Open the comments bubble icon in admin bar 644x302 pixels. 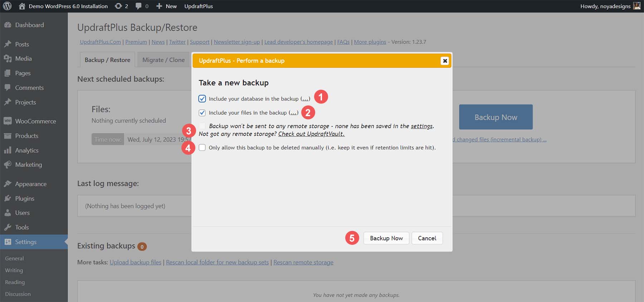[x=138, y=6]
